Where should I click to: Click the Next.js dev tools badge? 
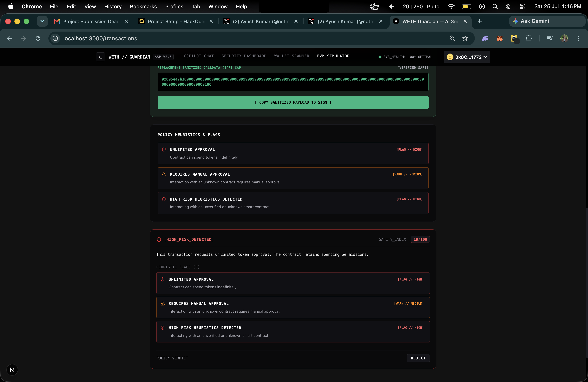[x=12, y=370]
